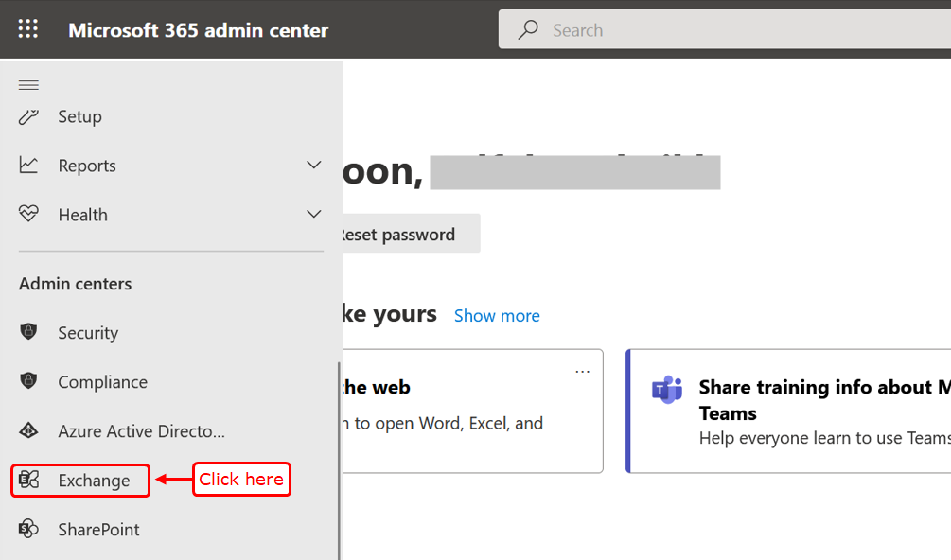
Task: Click the Microsoft 365 admin center title
Action: pyautogui.click(x=199, y=30)
